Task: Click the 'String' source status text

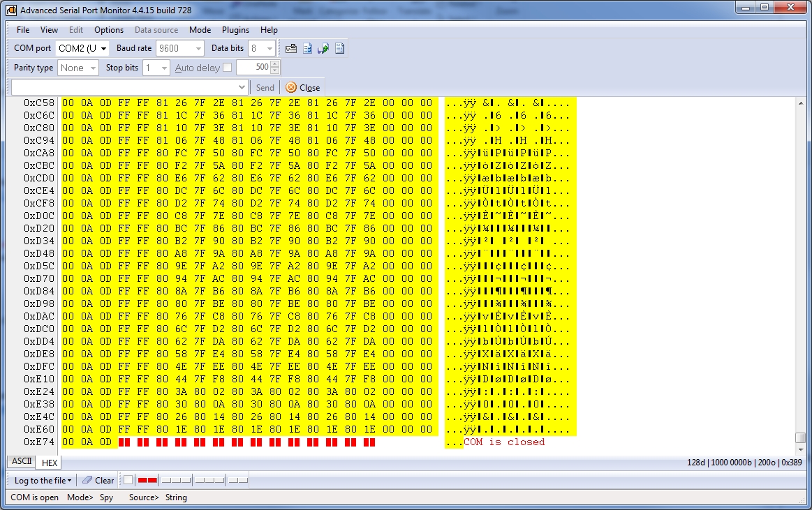Action: (176, 497)
